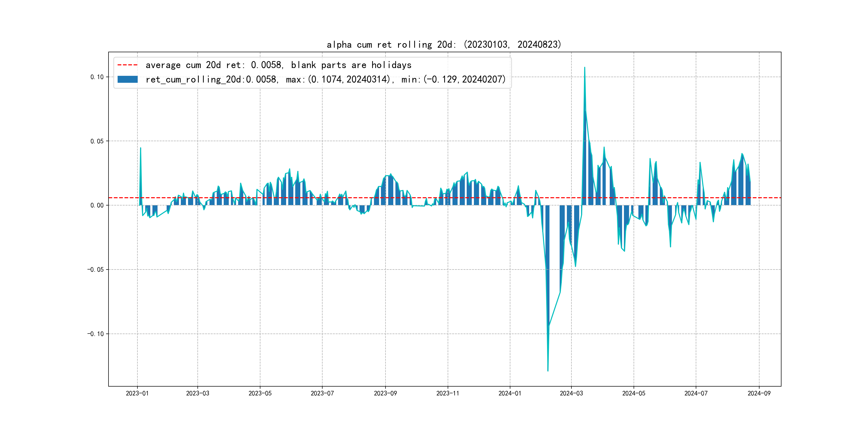Click the 2024-07 x-axis label
868x434 pixels.
point(696,393)
